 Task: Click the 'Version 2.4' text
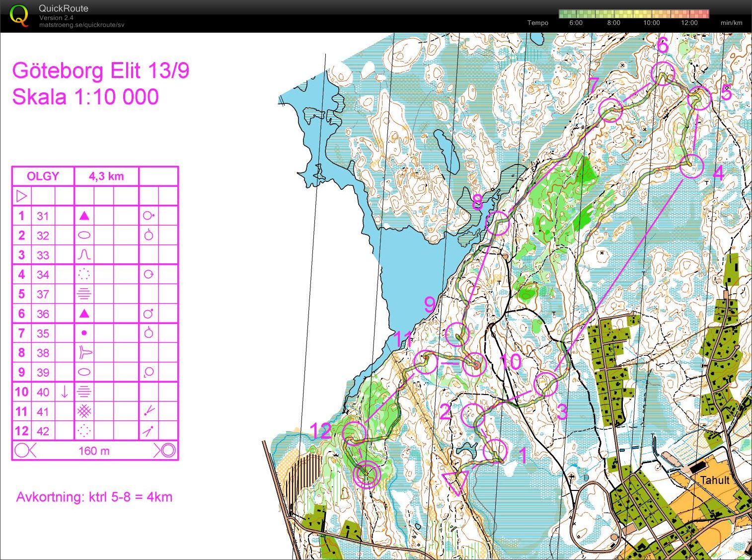click(x=56, y=18)
